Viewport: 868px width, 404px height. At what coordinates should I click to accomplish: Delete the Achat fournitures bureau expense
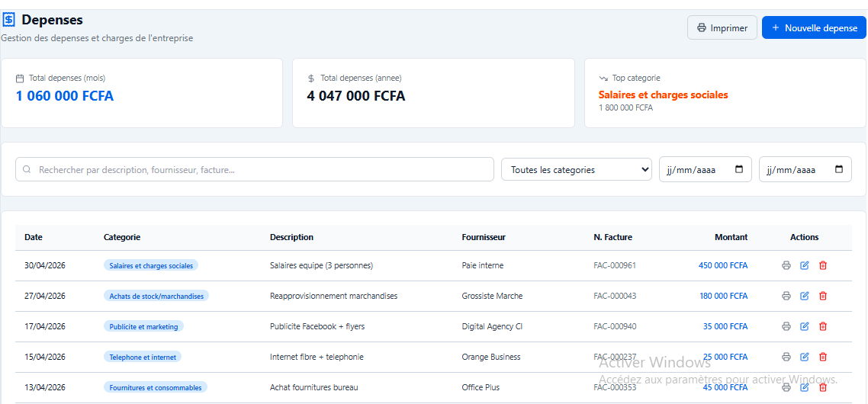tap(823, 387)
